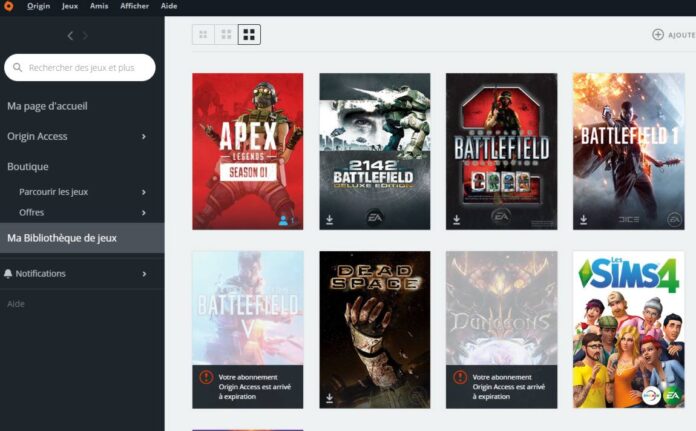
Task: Click download icon on Dead Space tile
Action: [330, 397]
